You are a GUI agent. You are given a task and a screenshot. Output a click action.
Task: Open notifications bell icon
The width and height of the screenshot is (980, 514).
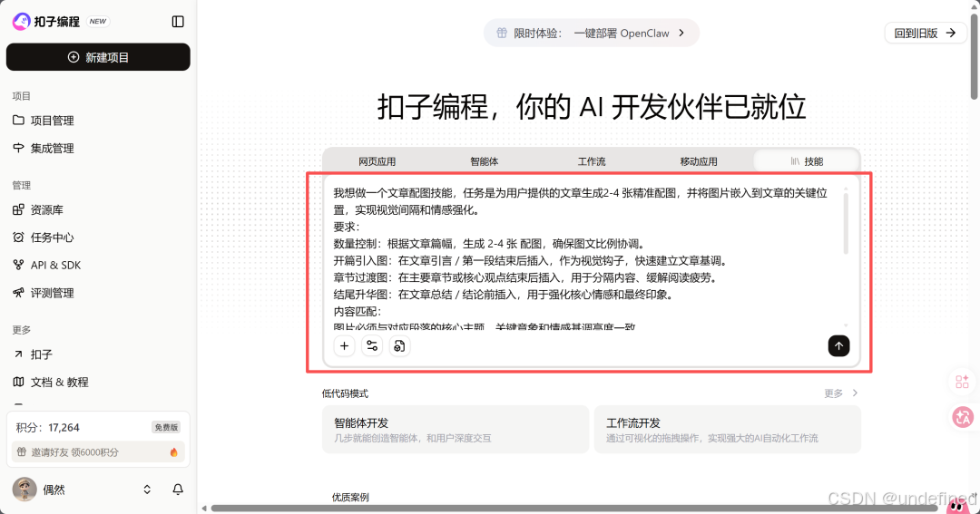point(178,490)
